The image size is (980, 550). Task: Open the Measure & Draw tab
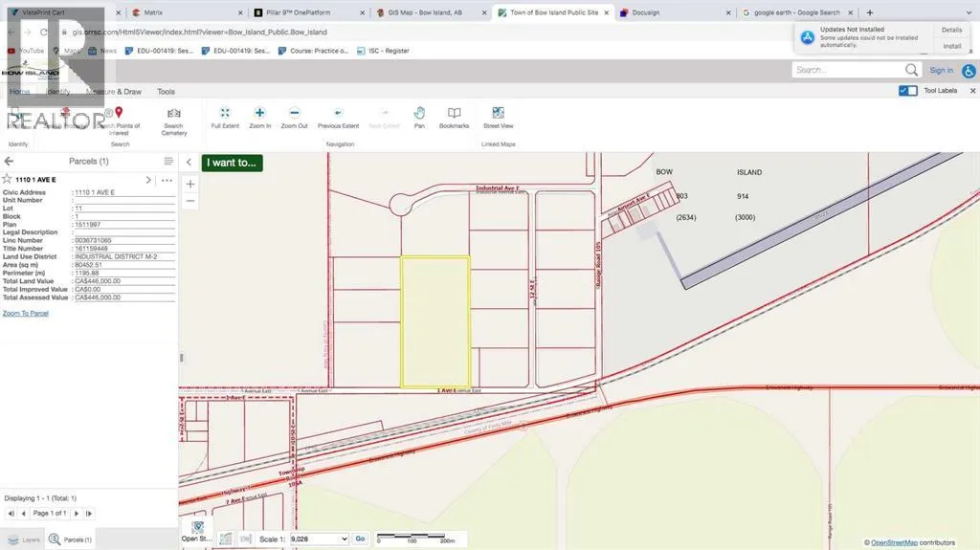coord(113,92)
